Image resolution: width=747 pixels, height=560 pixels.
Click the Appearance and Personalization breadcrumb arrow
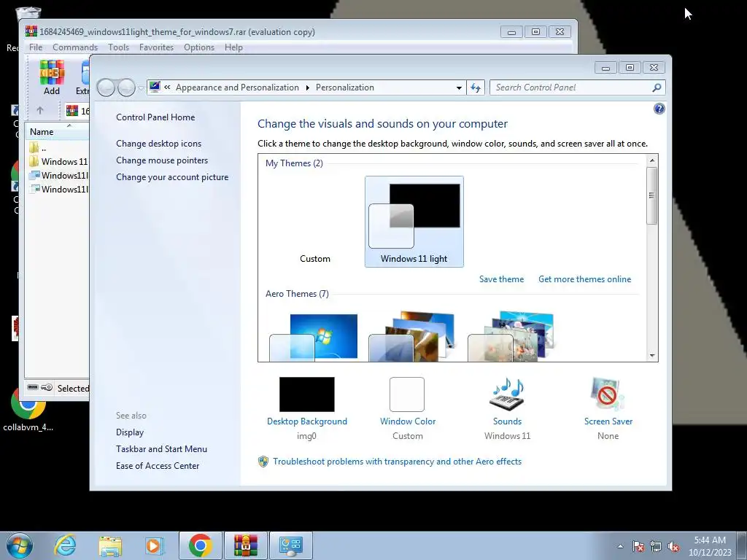[x=307, y=87]
